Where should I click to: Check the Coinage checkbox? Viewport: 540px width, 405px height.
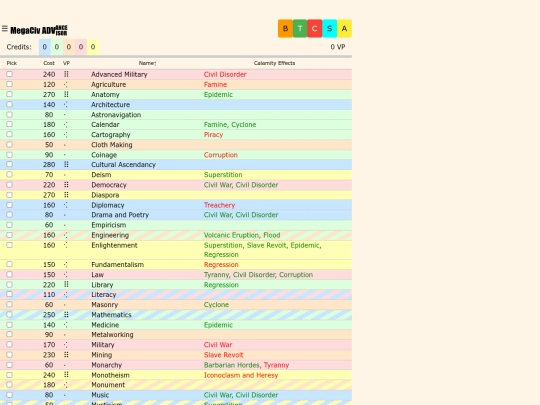pyautogui.click(x=10, y=155)
